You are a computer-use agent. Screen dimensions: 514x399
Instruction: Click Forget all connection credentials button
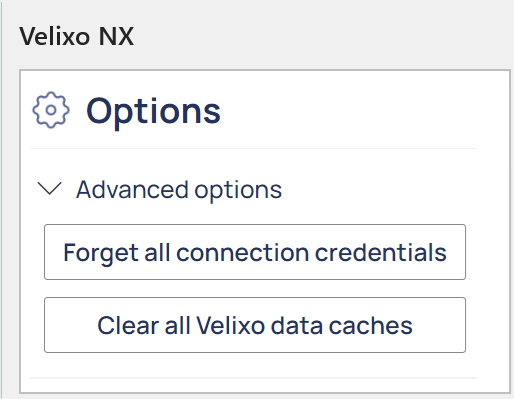(255, 252)
